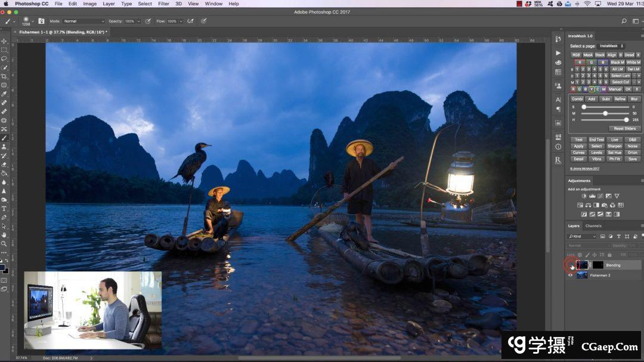
Task: Open the brush Mode dropdown
Action: [x=83, y=21]
